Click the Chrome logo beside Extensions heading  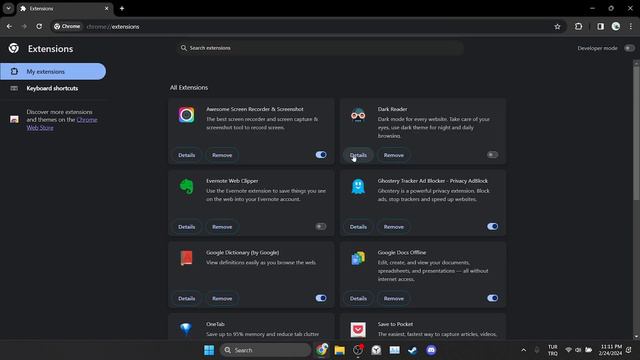coord(13,48)
